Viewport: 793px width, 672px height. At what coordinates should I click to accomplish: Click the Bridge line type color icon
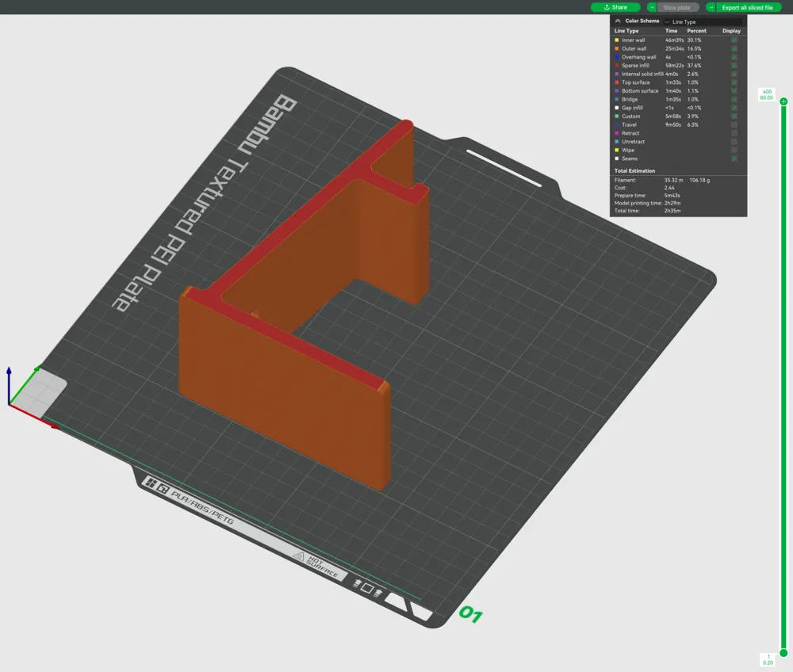[x=616, y=100]
